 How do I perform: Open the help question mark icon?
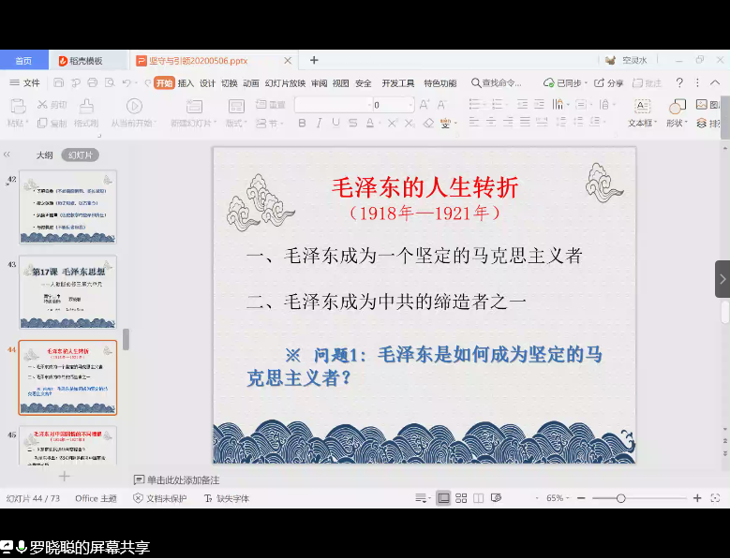click(x=679, y=82)
